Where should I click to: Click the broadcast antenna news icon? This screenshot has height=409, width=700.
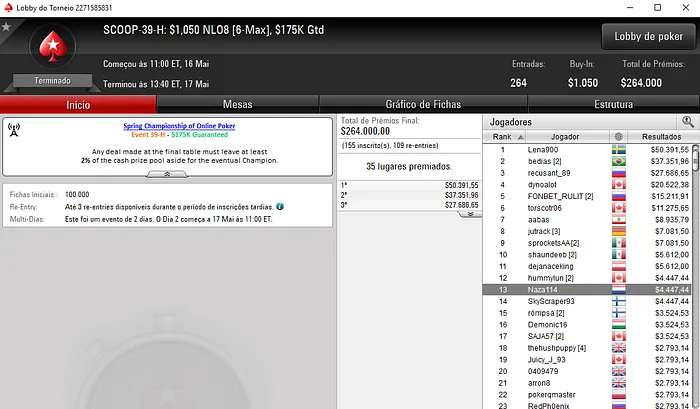(14, 130)
